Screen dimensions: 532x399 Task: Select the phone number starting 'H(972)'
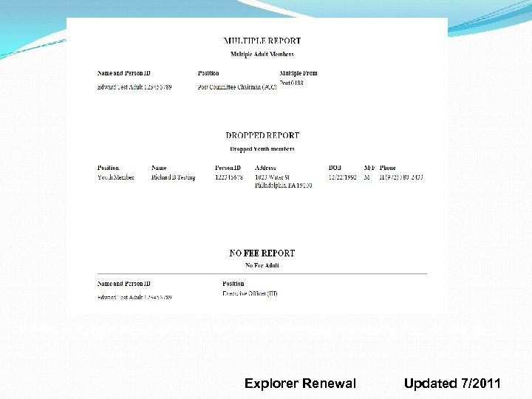point(401,177)
